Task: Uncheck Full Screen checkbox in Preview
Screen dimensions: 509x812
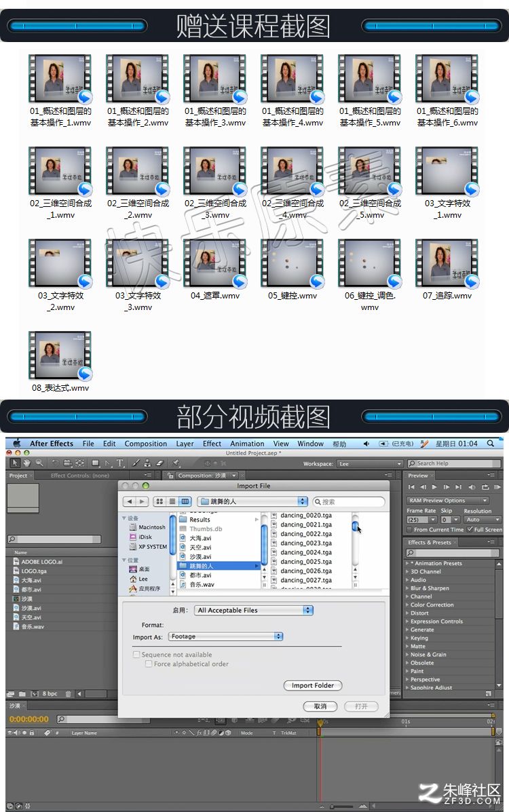Action: coord(470,529)
